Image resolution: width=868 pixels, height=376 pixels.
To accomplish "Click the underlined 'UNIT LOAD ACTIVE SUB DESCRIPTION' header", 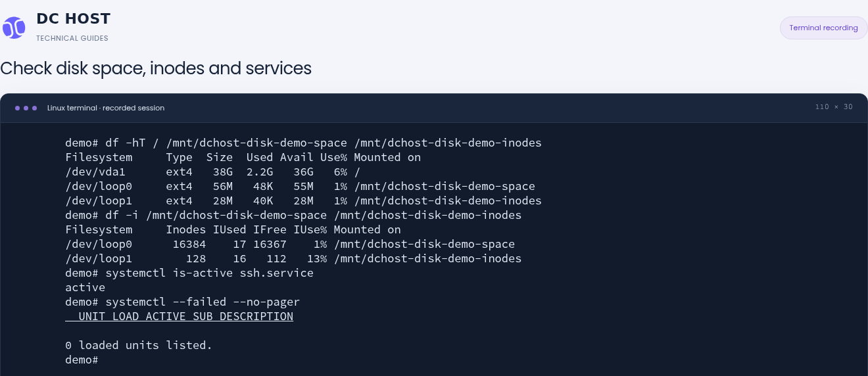I will click(179, 316).
